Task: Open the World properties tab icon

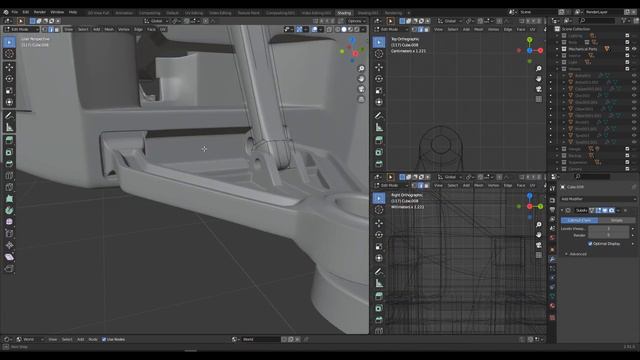Action: tap(552, 238)
